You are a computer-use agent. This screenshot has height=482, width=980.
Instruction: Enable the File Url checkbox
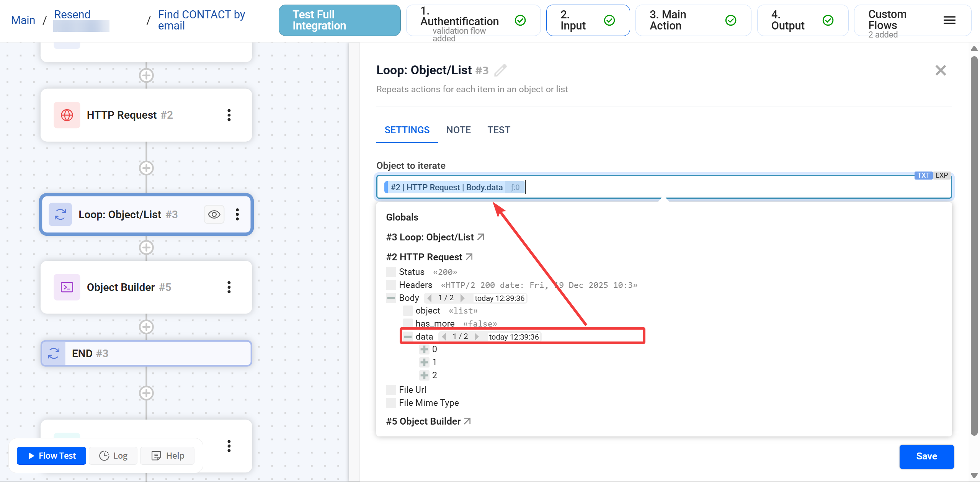[x=390, y=389]
